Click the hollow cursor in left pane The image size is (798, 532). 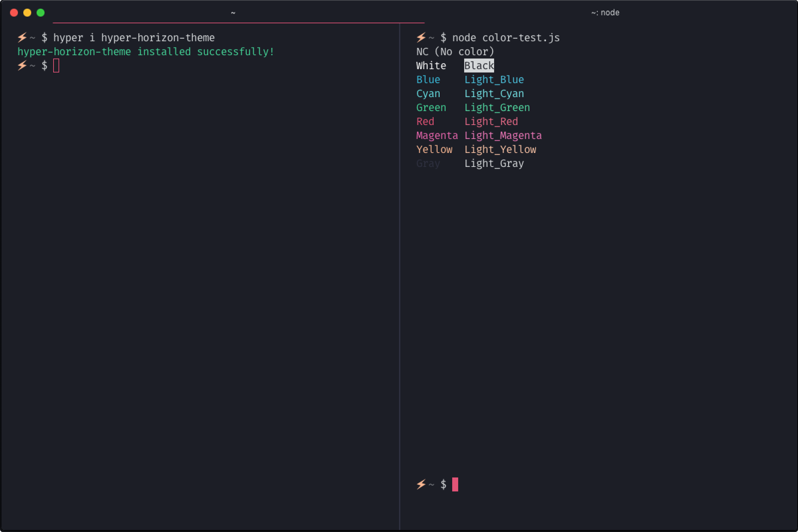56,66
